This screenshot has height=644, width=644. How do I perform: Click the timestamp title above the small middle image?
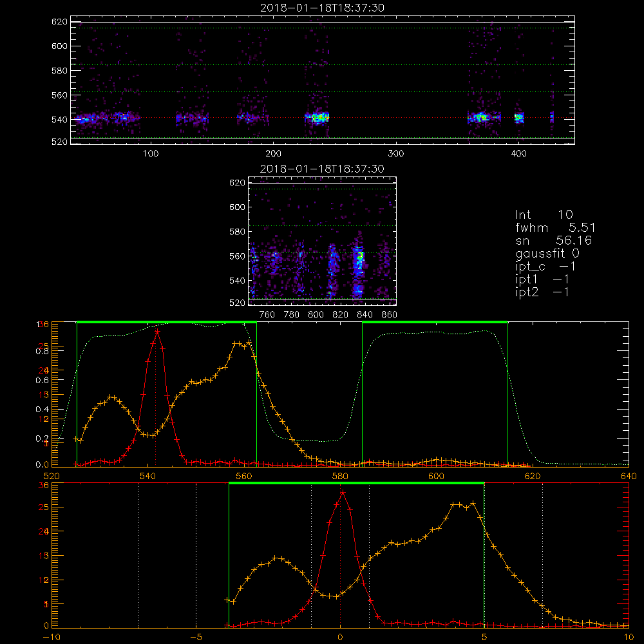coord(322,169)
